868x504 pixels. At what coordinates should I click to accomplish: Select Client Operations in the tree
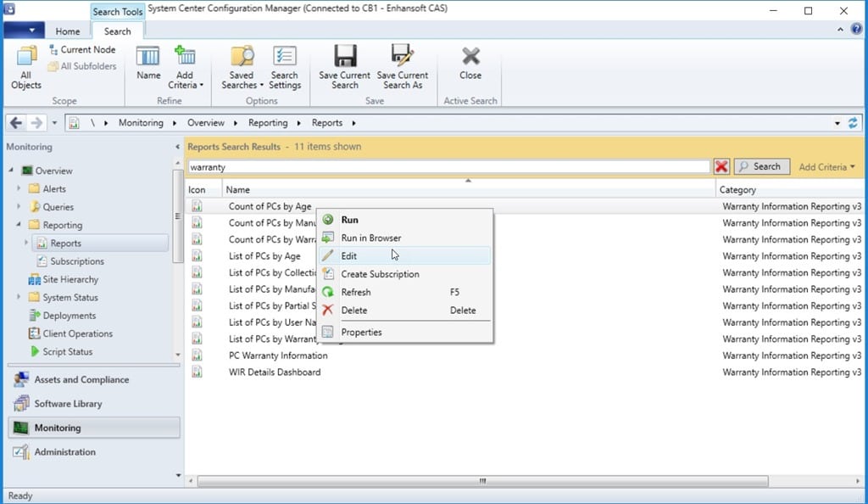(70, 333)
